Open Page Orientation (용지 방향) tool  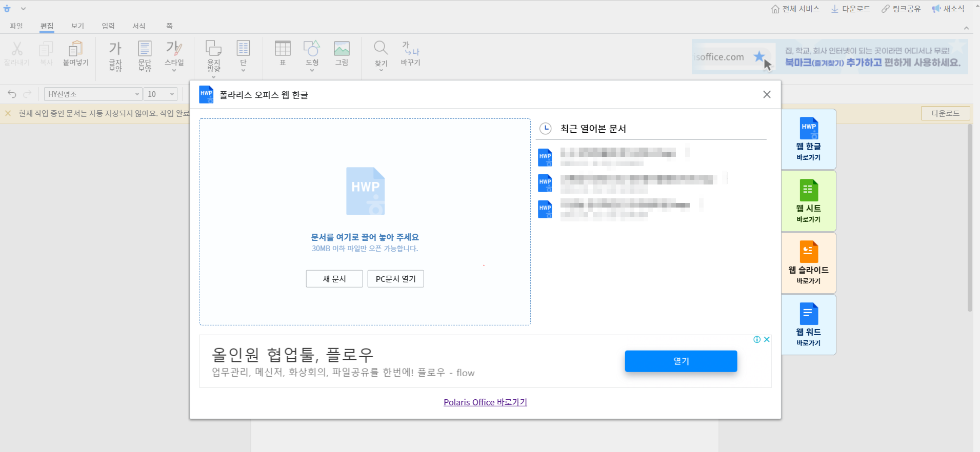(214, 56)
